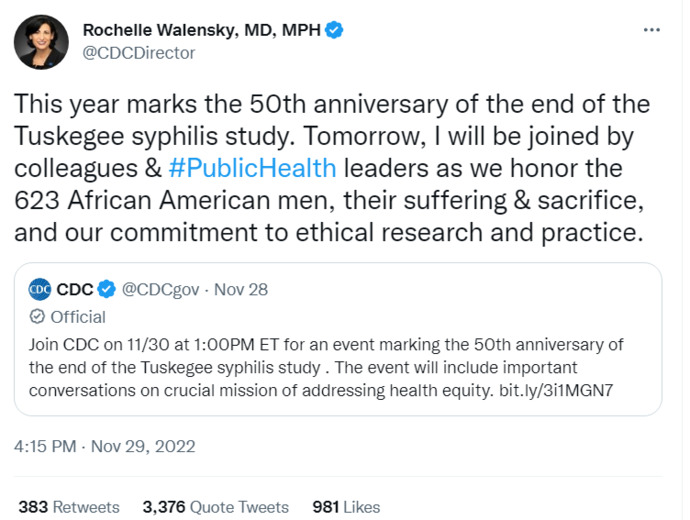
Task: Open the CDC account name in quoted tweet
Action: [74, 289]
